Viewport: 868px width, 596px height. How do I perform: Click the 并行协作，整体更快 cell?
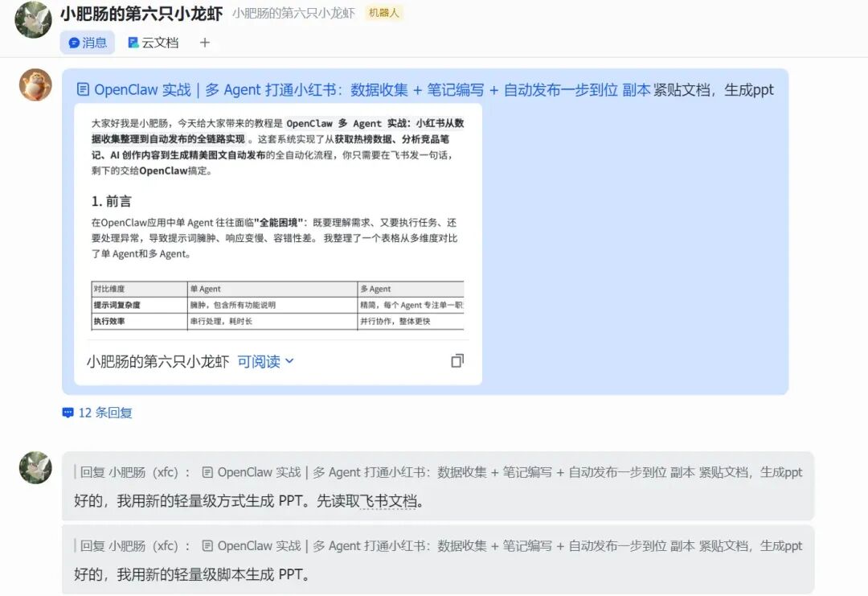[411, 321]
